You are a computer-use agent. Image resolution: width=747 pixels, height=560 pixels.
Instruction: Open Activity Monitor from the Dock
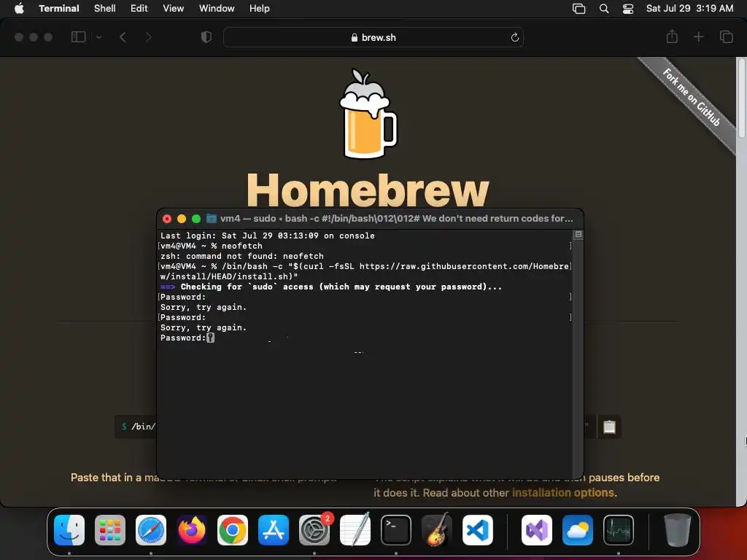619,530
